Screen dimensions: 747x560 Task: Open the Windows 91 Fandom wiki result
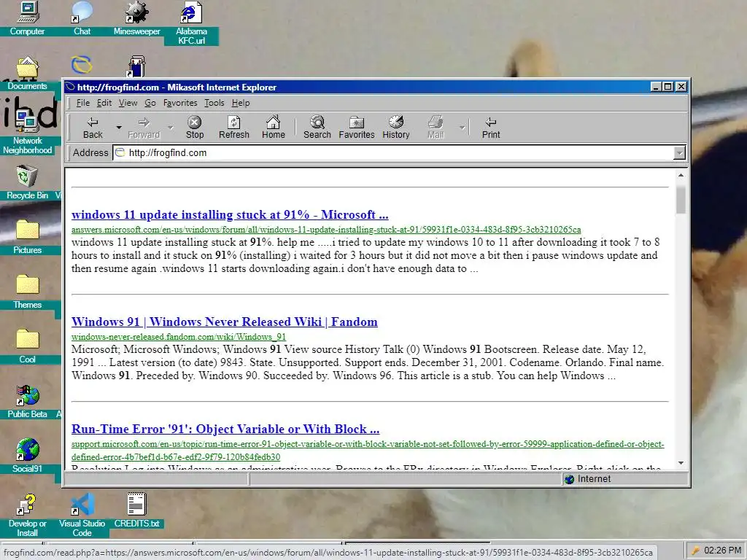[225, 322]
